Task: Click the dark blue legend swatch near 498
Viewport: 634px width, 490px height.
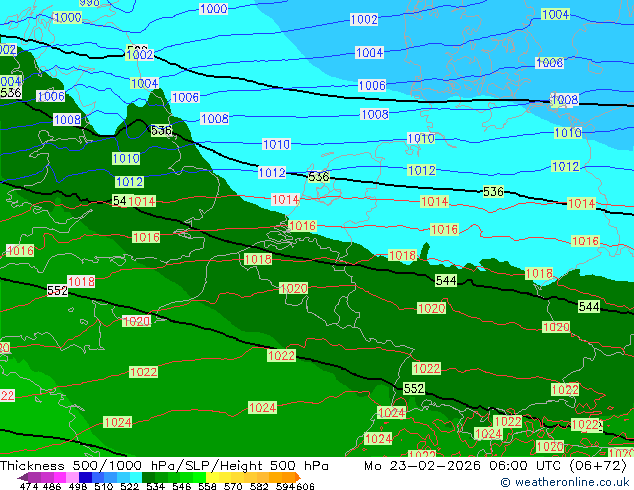Action: (85, 477)
